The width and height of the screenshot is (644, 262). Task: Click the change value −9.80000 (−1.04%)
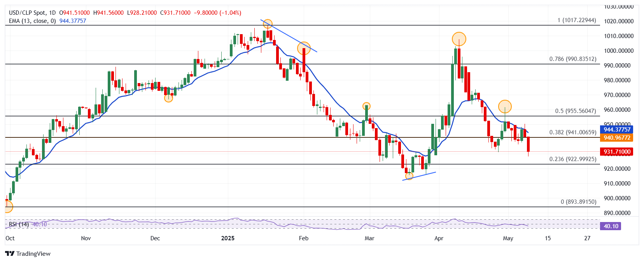(x=217, y=13)
